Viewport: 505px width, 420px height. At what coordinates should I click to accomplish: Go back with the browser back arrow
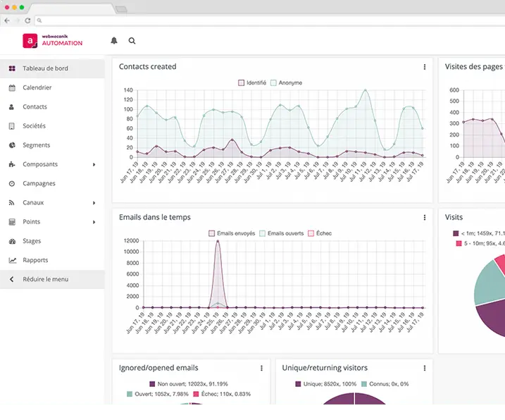[x=7, y=20]
